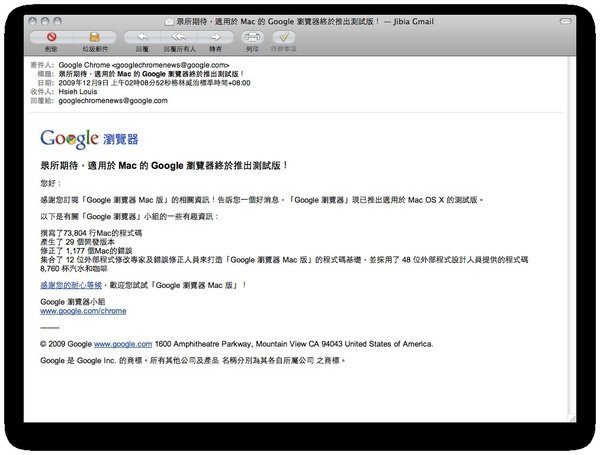
Task: Click the Reply All (回覆所有人) icon
Action: pyautogui.click(x=179, y=37)
